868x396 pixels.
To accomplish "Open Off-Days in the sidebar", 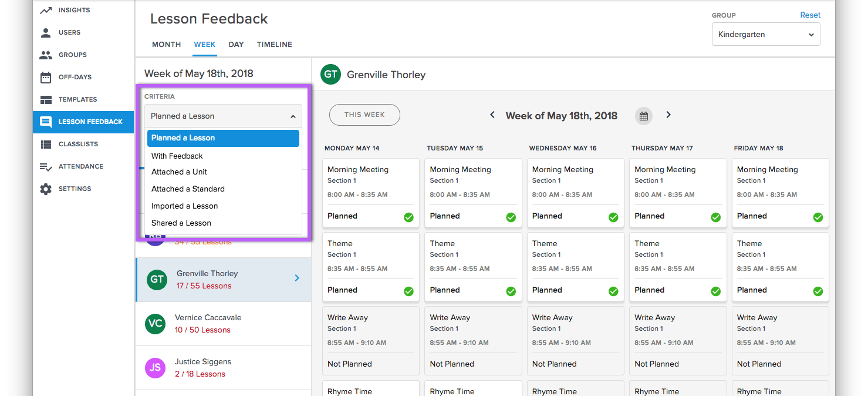I will (x=83, y=77).
